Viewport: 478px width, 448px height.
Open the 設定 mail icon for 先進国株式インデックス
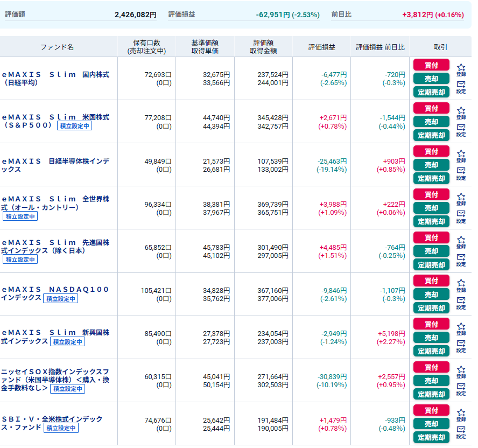pos(461,260)
